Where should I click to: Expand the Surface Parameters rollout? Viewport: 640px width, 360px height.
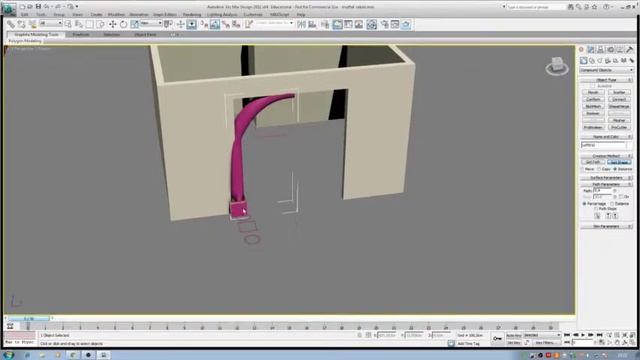tap(606, 178)
